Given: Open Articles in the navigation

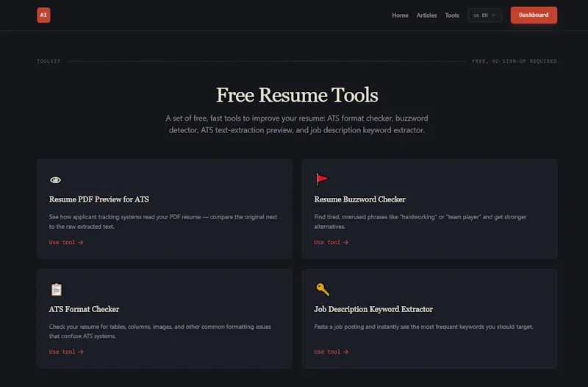Looking at the screenshot, I should [426, 15].
